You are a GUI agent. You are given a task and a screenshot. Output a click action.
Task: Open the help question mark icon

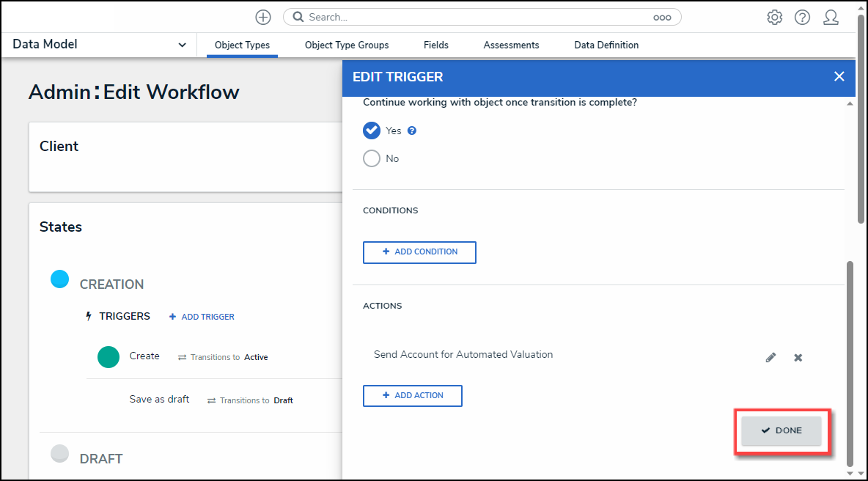click(x=802, y=17)
